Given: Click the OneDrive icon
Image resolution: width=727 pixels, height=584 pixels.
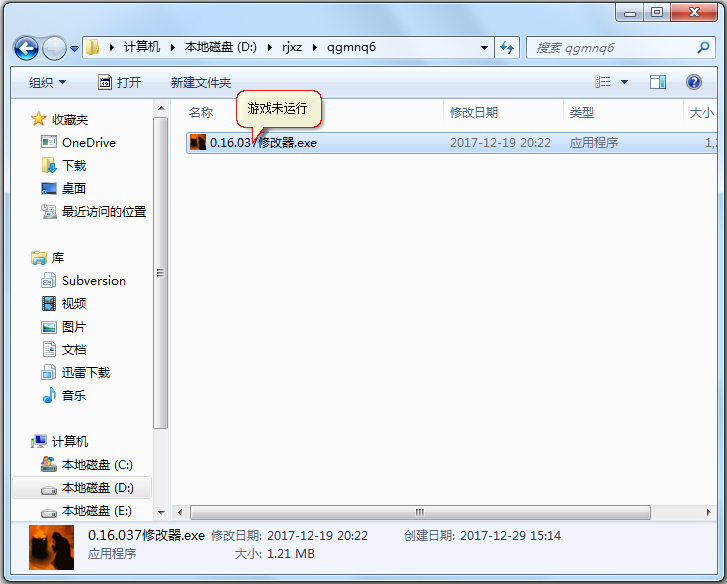Looking at the screenshot, I should [49, 142].
